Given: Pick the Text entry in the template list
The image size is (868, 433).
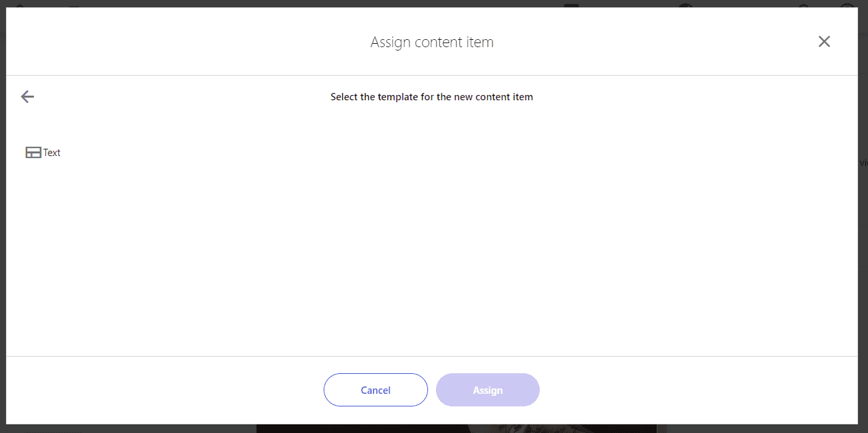Looking at the screenshot, I should pos(43,153).
